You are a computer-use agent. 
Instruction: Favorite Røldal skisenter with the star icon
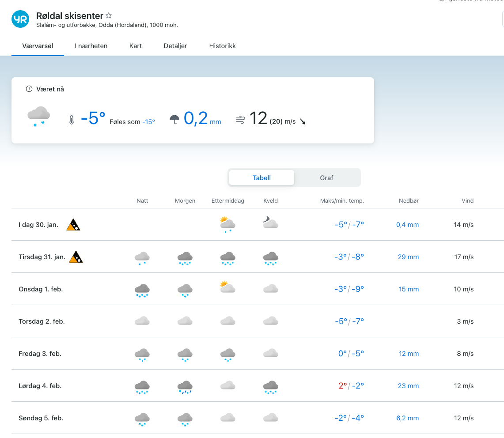109,16
